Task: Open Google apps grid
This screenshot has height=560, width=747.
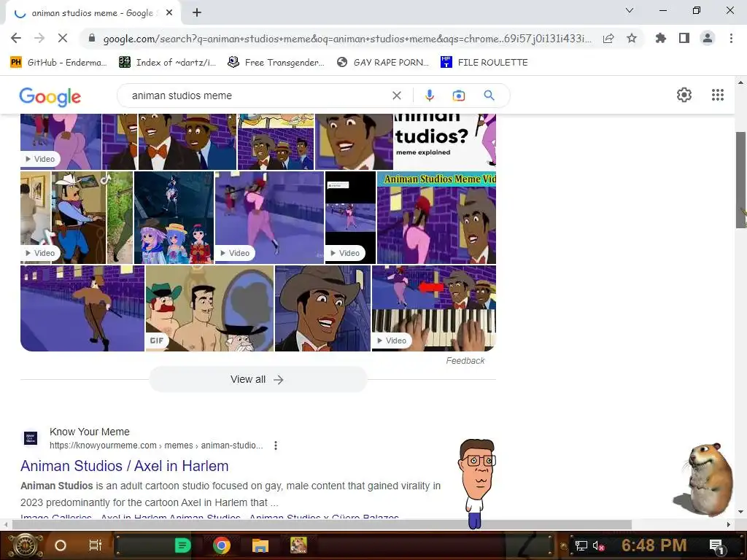Action: pyautogui.click(x=718, y=95)
